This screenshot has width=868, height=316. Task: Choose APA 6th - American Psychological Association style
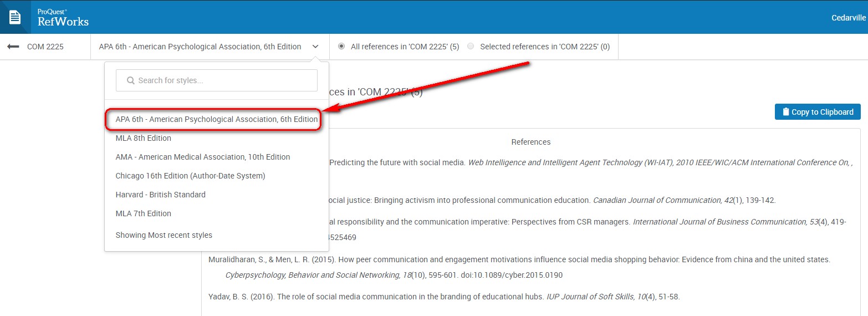(x=216, y=119)
